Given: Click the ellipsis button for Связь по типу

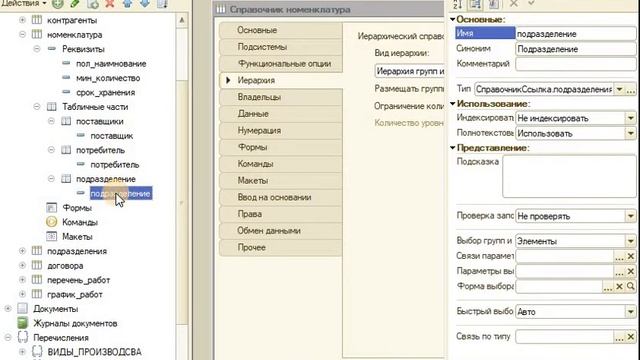Looking at the screenshot, I should [x=619, y=337].
